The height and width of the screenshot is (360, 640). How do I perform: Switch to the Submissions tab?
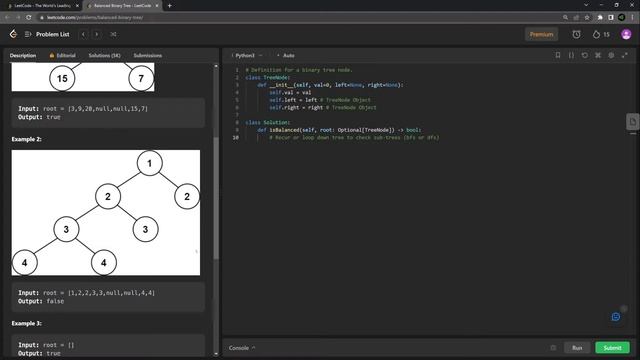pyautogui.click(x=148, y=56)
